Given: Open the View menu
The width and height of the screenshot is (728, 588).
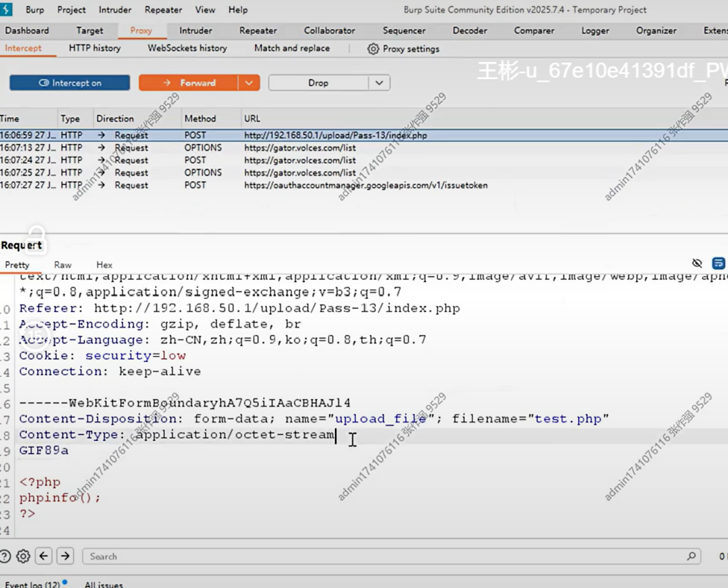Looking at the screenshot, I should tap(204, 10).
